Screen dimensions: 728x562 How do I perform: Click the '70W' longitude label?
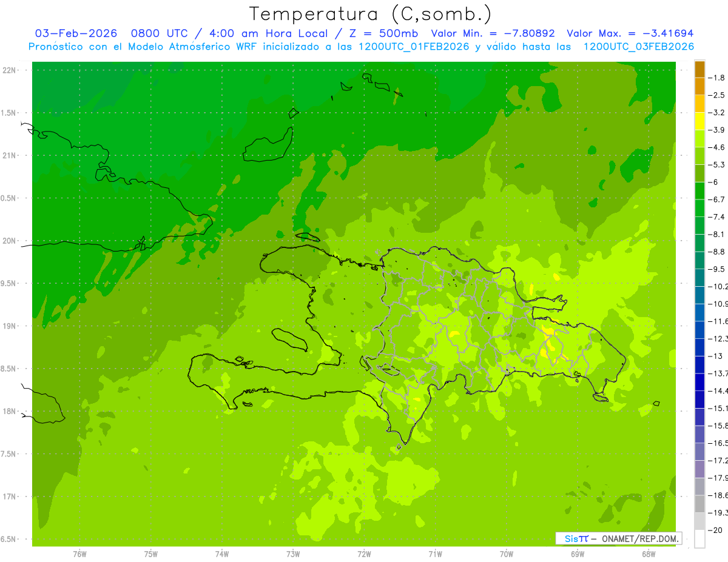507,554
